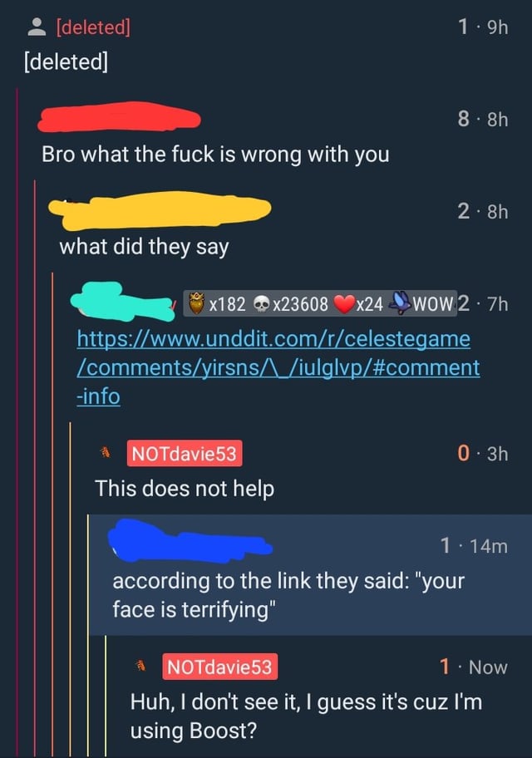The image size is (532, 758).
Task: Open NOTdavie53 profile on the Boost comment
Action: (x=220, y=667)
